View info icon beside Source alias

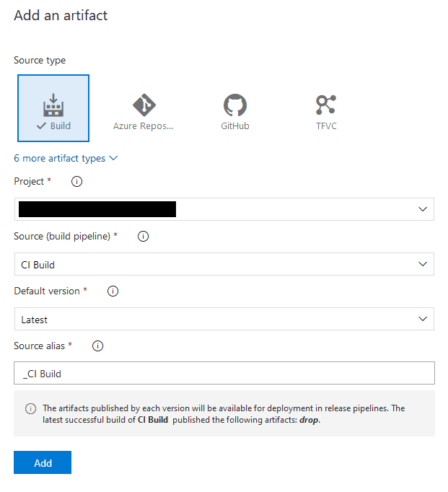(x=98, y=346)
